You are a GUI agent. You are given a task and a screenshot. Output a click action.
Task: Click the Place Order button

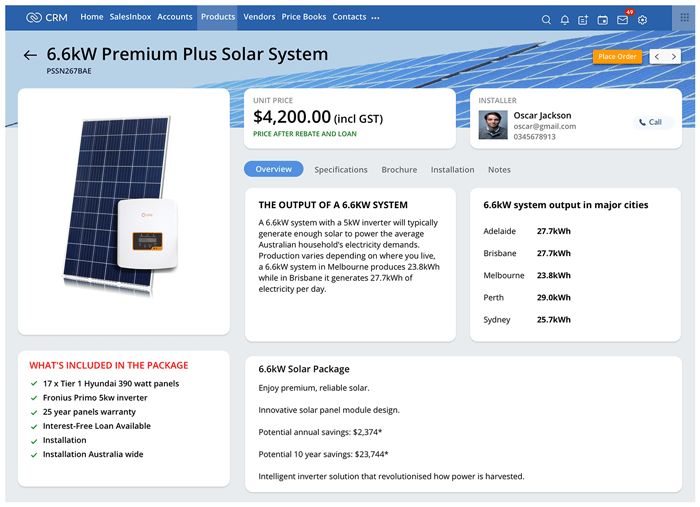click(617, 57)
